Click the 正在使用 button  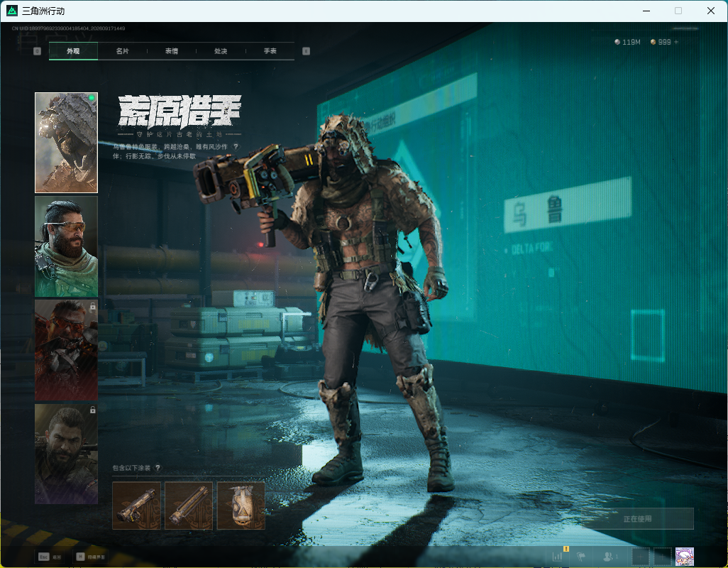coord(637,519)
